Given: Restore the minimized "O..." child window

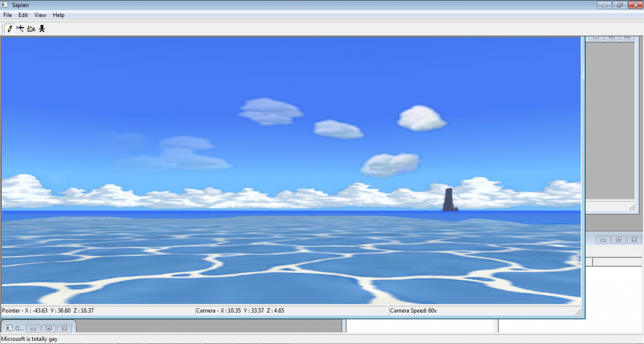Looking at the screenshot, I should coord(33,328).
